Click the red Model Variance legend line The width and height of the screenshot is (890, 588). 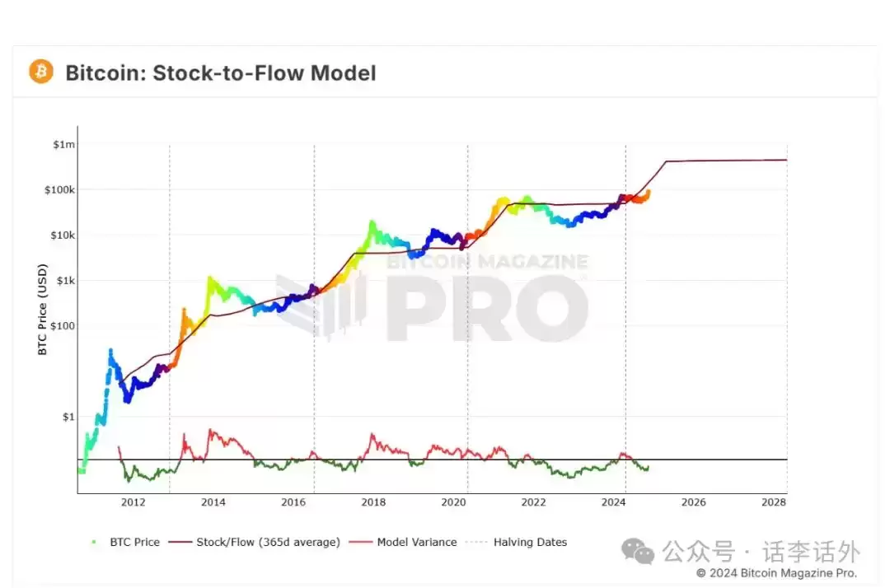(x=360, y=542)
